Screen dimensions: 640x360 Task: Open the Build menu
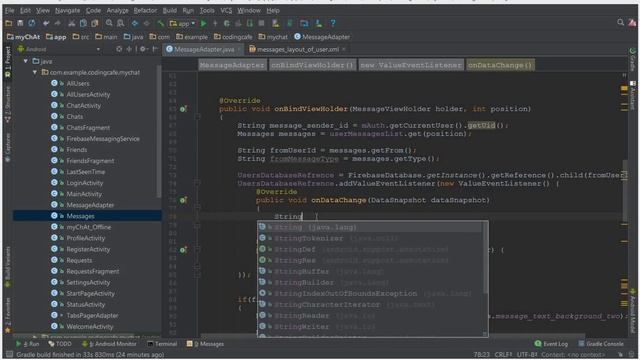(x=170, y=11)
